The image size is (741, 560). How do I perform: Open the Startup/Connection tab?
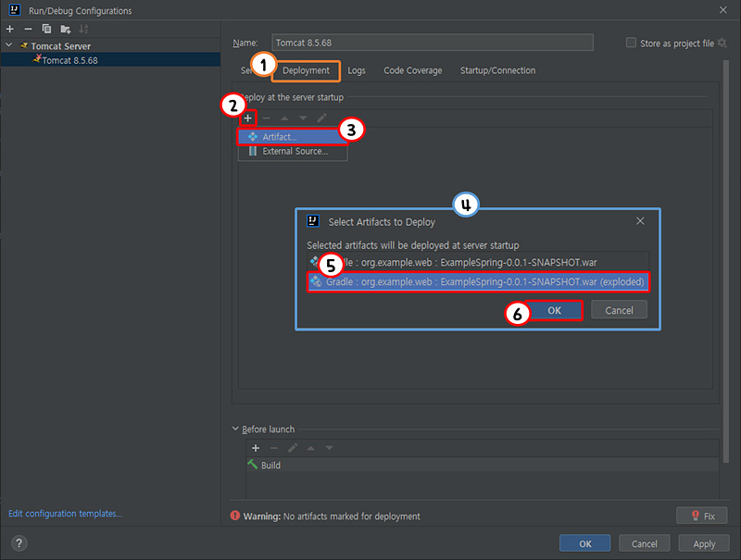point(497,70)
